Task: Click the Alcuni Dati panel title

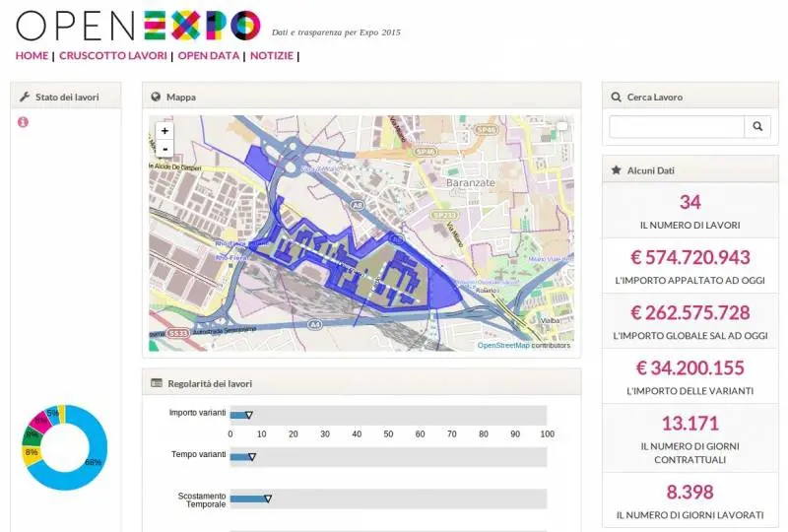Action: point(651,170)
